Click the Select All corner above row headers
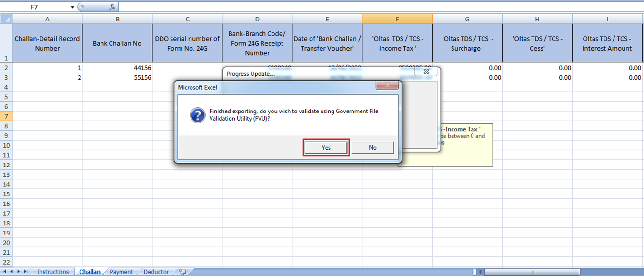This screenshot has height=276, width=644. click(x=7, y=19)
